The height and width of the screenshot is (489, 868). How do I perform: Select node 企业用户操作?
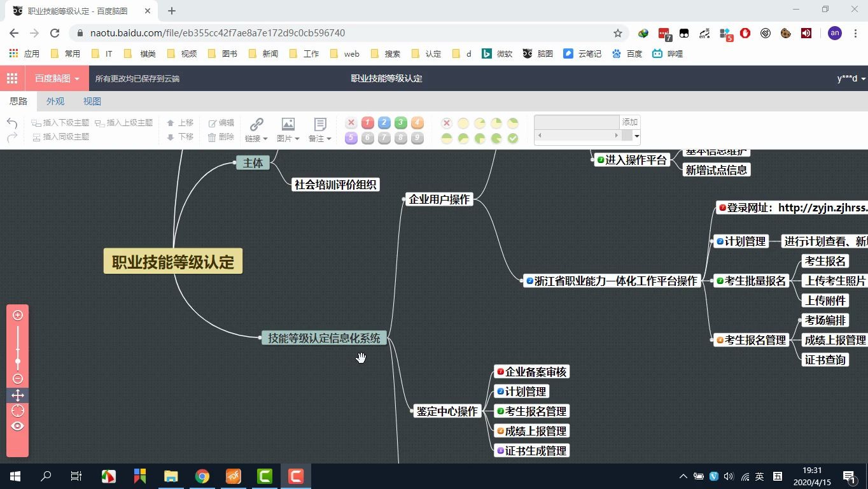[x=439, y=199]
